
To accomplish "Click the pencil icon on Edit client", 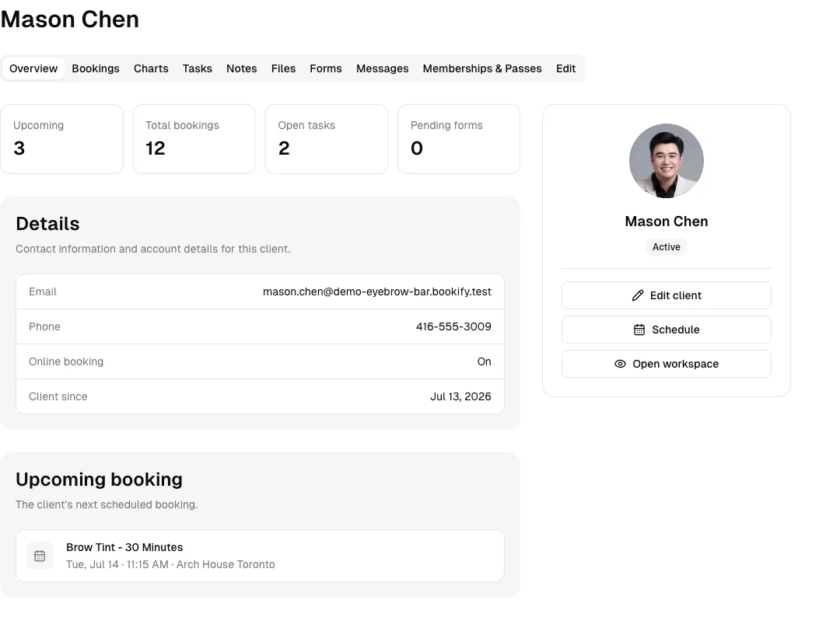I will [x=638, y=295].
